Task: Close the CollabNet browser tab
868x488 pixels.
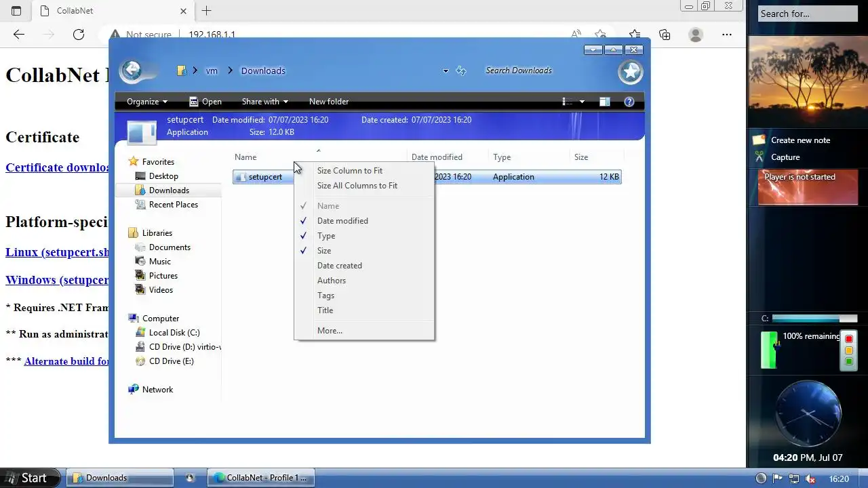Action: (x=184, y=11)
